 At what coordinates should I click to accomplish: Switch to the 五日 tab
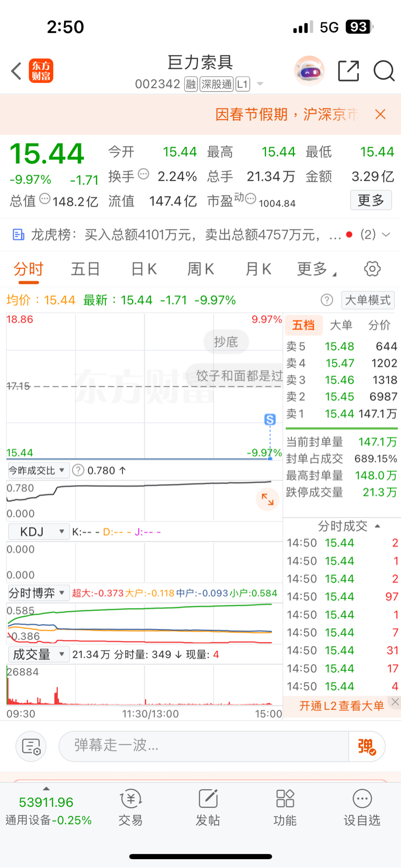tap(86, 269)
